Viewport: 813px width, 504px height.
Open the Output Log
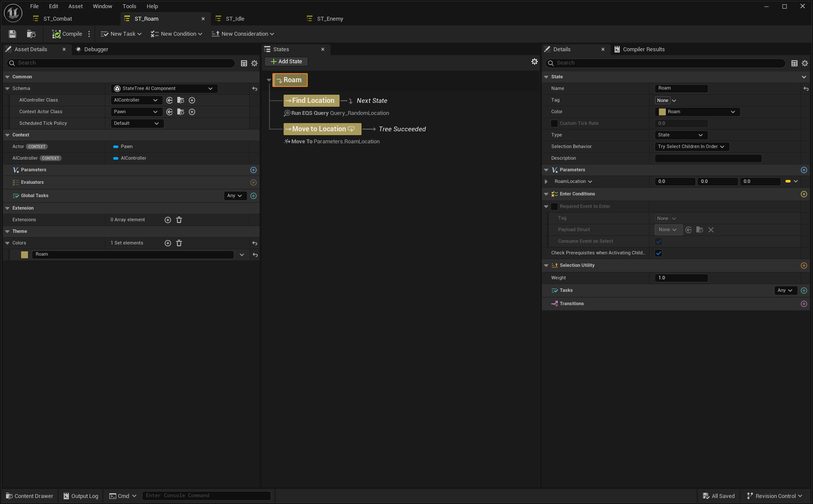pos(80,496)
